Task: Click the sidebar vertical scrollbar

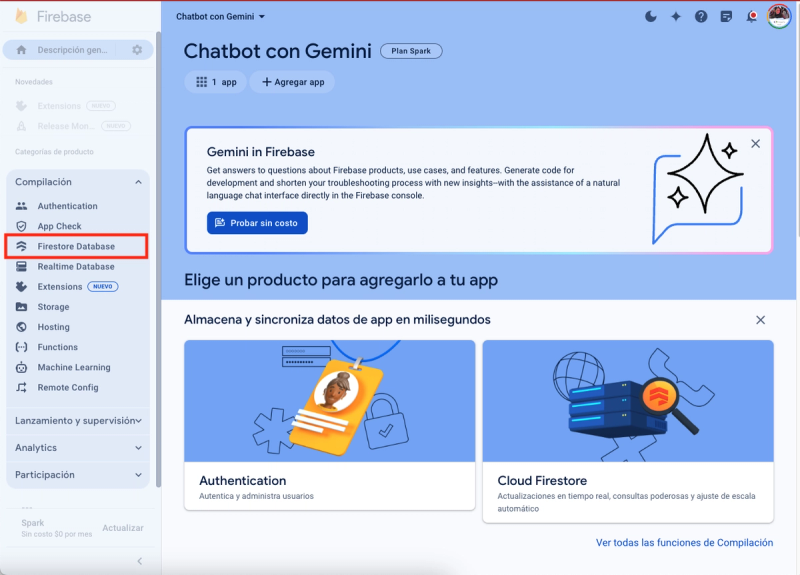Action: (x=158, y=259)
